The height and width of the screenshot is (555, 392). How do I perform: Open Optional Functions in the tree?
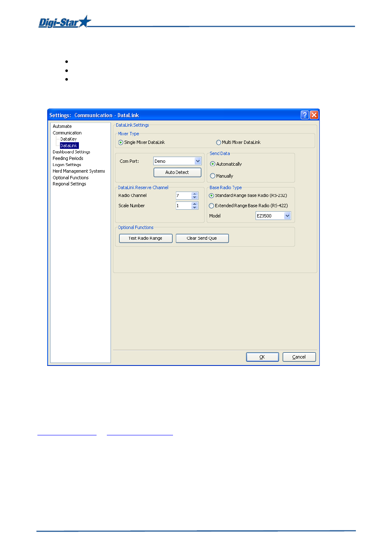coord(70,178)
